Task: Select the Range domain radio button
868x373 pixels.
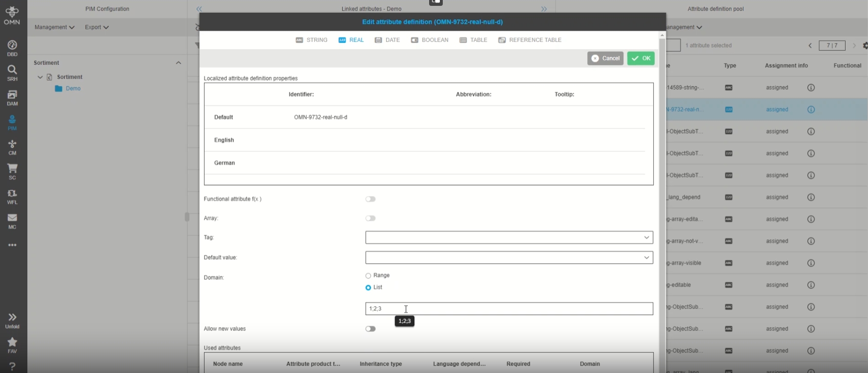Action: (368, 275)
